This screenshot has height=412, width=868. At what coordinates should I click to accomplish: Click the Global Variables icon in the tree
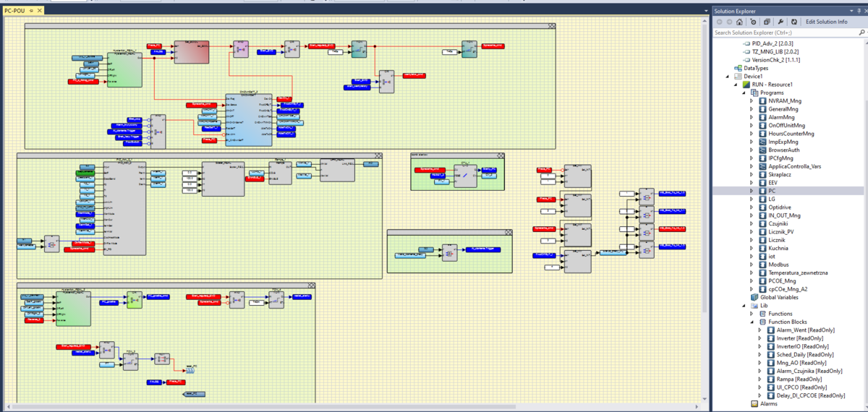(x=754, y=297)
